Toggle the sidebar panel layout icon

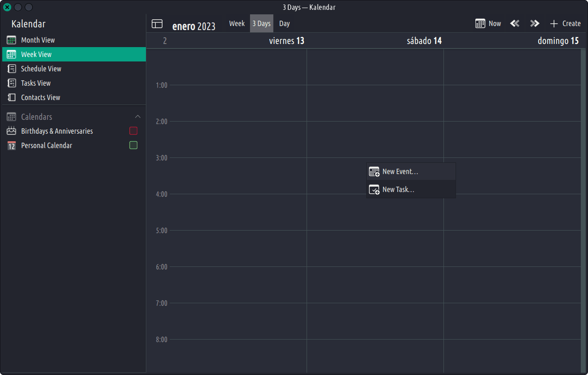point(157,24)
